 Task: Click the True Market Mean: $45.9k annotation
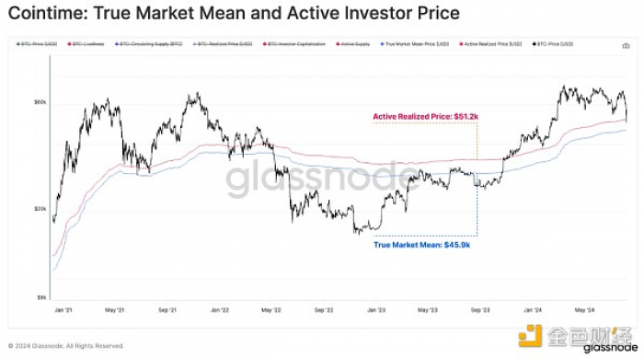(x=421, y=245)
